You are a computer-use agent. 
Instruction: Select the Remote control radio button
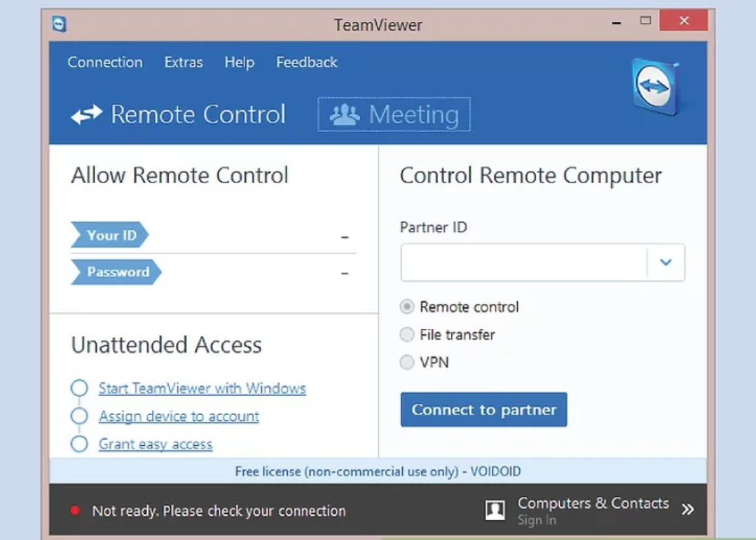point(407,307)
